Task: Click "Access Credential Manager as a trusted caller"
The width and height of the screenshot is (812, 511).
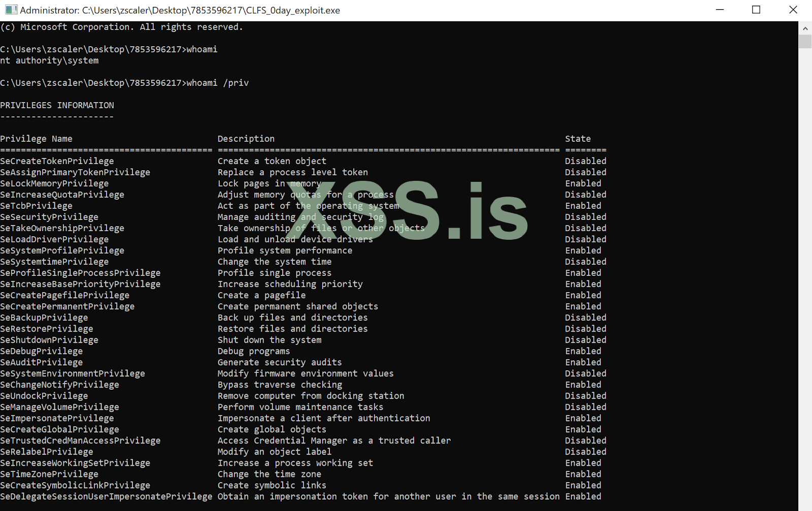Action: 334,440
